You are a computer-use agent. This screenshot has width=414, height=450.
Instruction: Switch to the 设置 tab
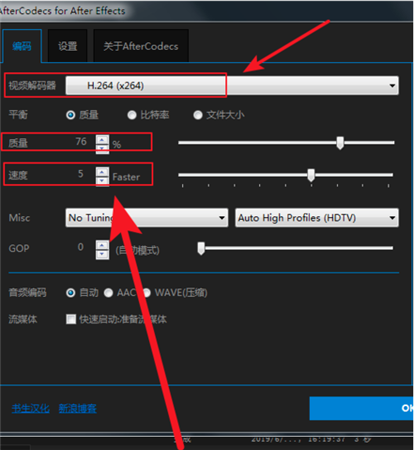(68, 46)
